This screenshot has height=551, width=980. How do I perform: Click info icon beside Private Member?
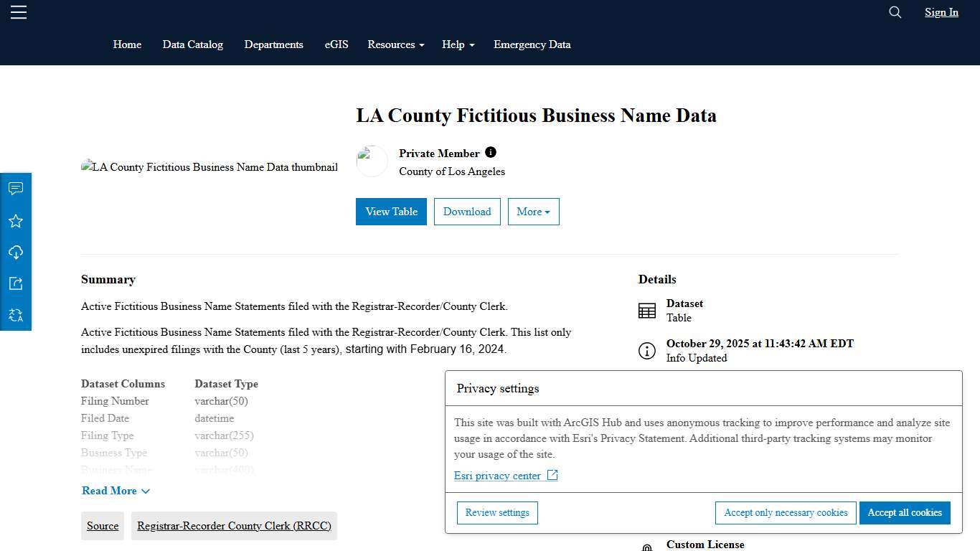coord(491,152)
